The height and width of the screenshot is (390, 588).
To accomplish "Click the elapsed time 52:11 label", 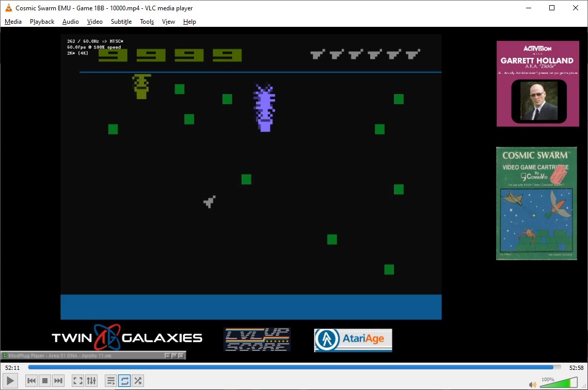I will click(12, 368).
